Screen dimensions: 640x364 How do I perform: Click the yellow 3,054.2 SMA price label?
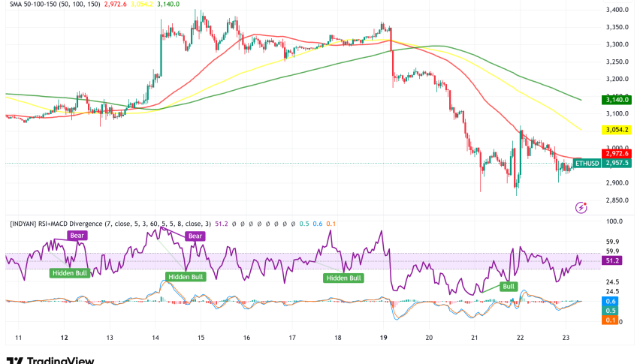(616, 129)
